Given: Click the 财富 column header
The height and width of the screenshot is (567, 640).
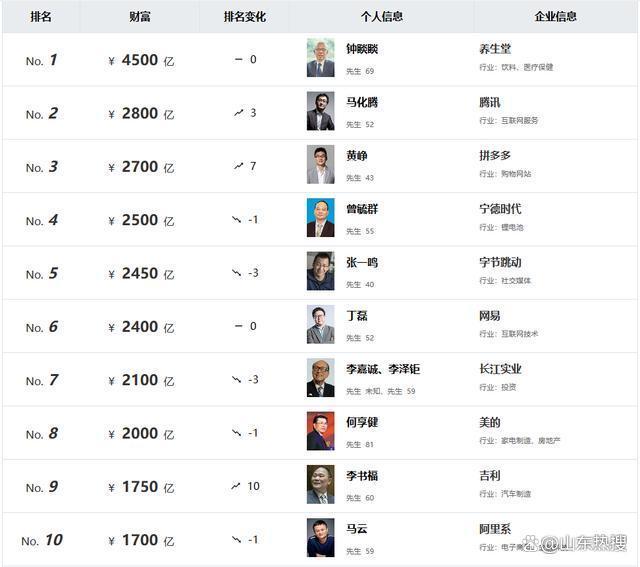Looking at the screenshot, I should pyautogui.click(x=141, y=17).
